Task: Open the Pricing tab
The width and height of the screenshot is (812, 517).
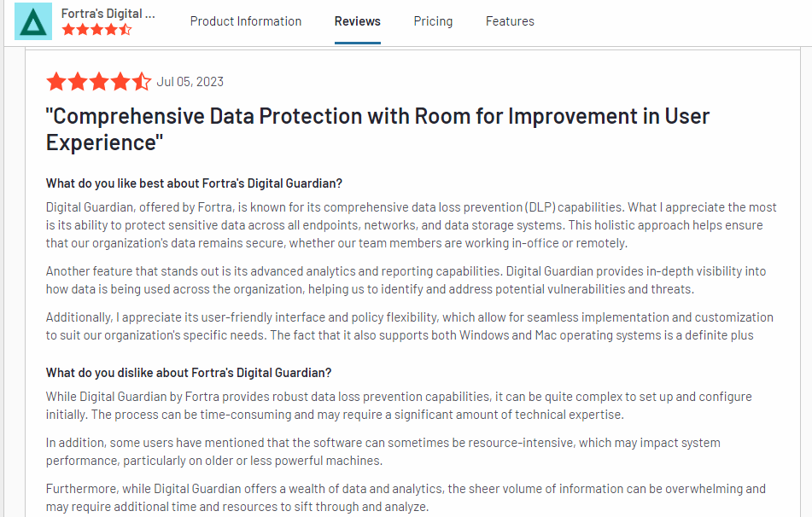Action: (433, 20)
